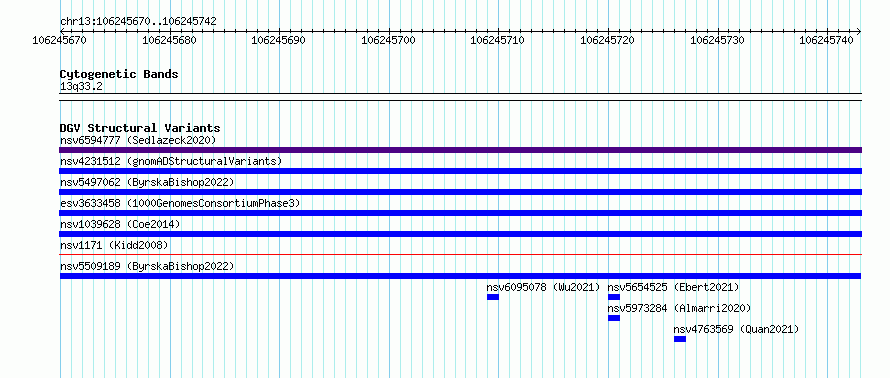Image resolution: width=890 pixels, height=378 pixels.
Task: Open the nsv1171 (Kidd2008) variant label
Action: [114, 245]
